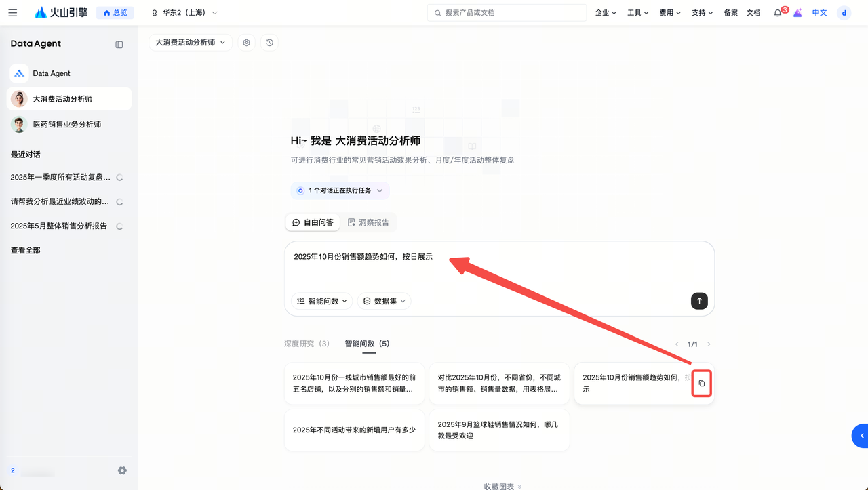868x490 pixels.
Task: Expand the 收藏图表 section
Action: [x=502, y=486]
